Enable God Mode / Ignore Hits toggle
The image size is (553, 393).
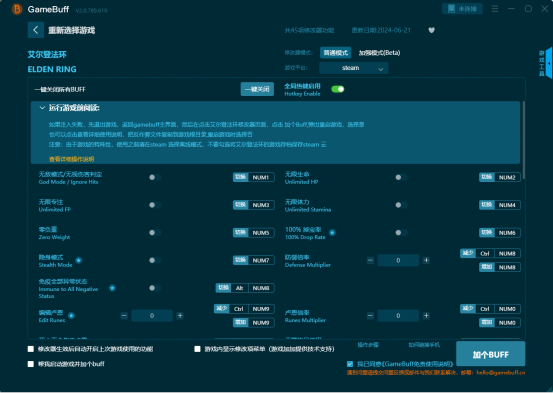click(x=155, y=177)
